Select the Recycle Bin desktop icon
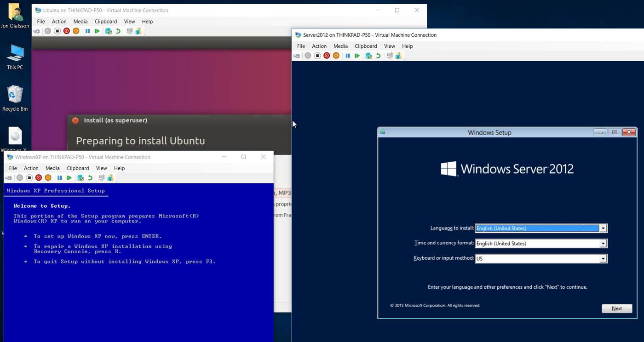The height and width of the screenshot is (342, 644). point(15,98)
